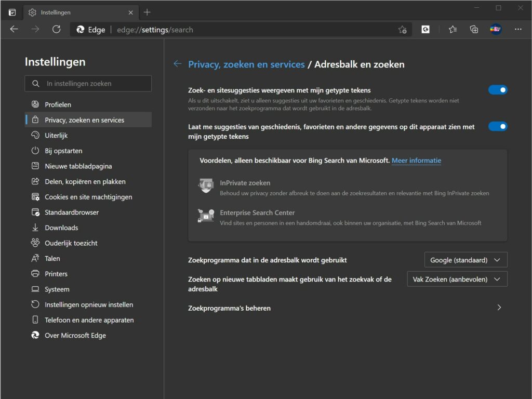The image size is (532, 399).
Task: Open a new tab with plus button
Action: click(x=147, y=12)
